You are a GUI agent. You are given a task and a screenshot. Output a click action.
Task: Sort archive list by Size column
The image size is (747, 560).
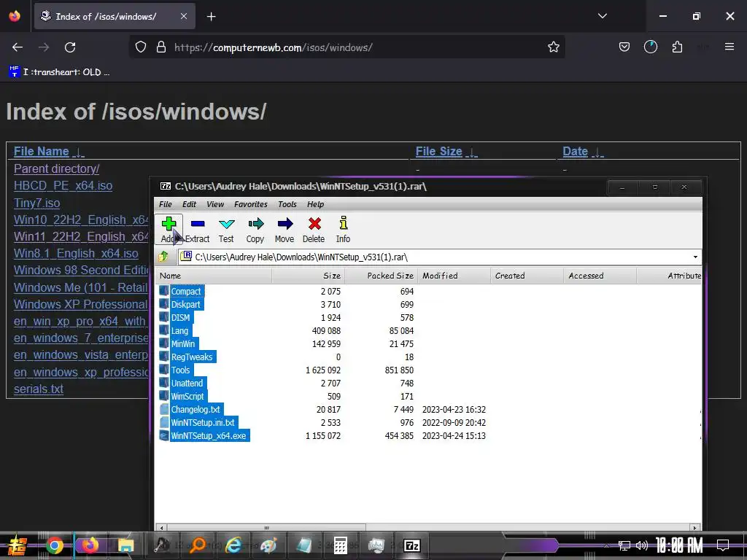click(309, 276)
